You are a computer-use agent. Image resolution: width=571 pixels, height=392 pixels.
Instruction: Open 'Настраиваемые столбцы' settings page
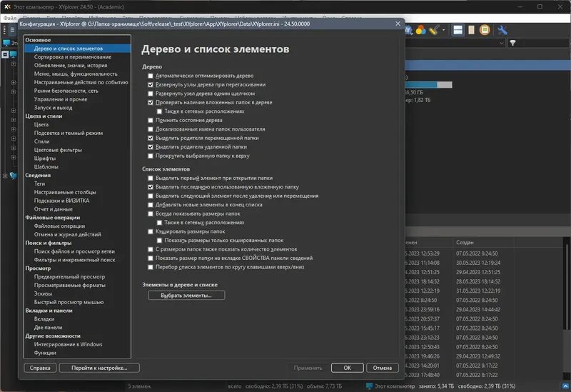(x=65, y=192)
